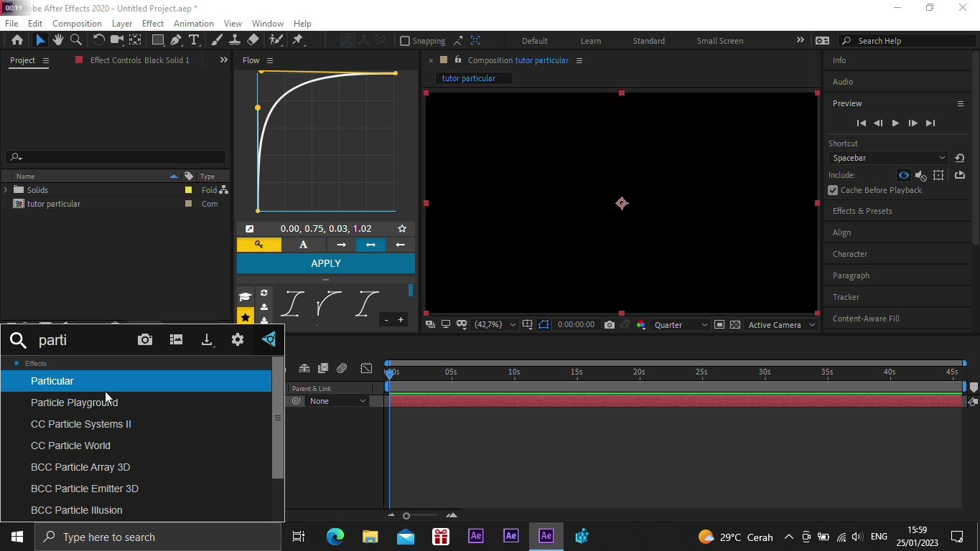Click the Home icon in the toolbar

pos(17,40)
